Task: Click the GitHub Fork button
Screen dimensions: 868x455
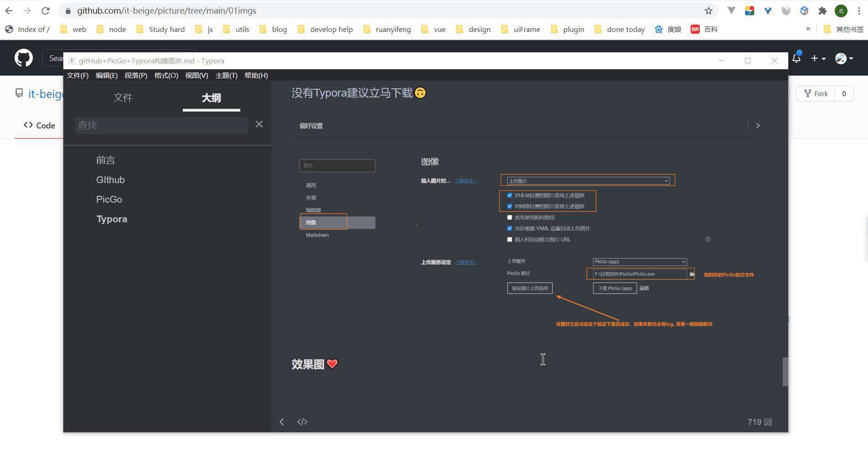Action: 816,93
